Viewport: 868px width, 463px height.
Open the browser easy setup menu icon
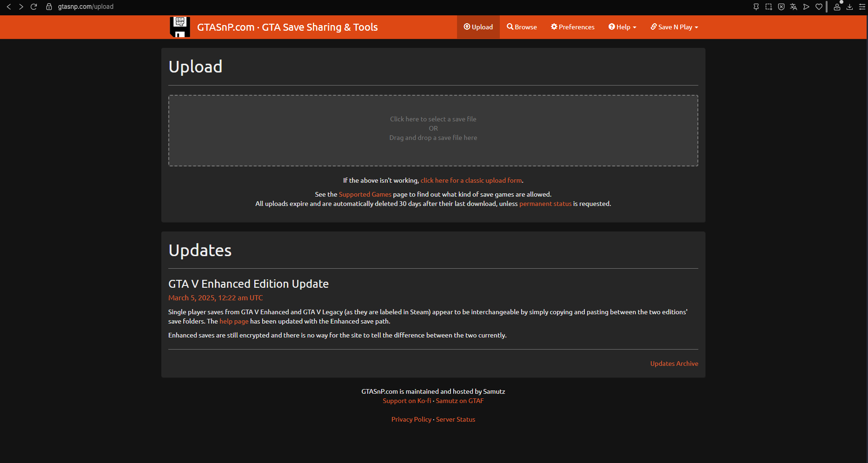pyautogui.click(x=862, y=7)
